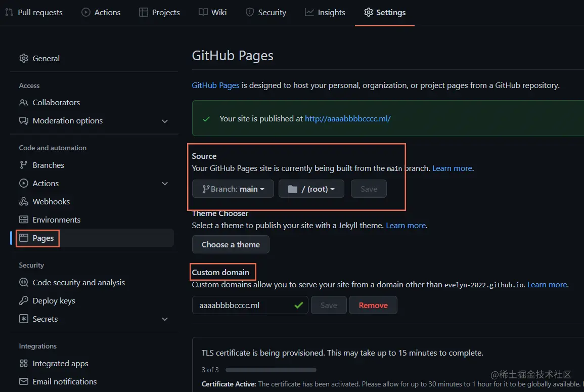Image resolution: width=584 pixels, height=392 pixels.
Task: Switch to the Actions tab
Action: 101,12
